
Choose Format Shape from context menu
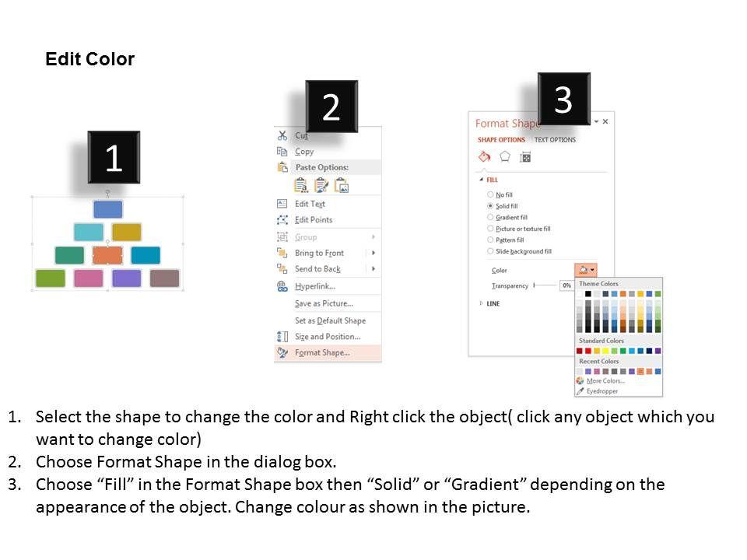pyautogui.click(x=322, y=352)
